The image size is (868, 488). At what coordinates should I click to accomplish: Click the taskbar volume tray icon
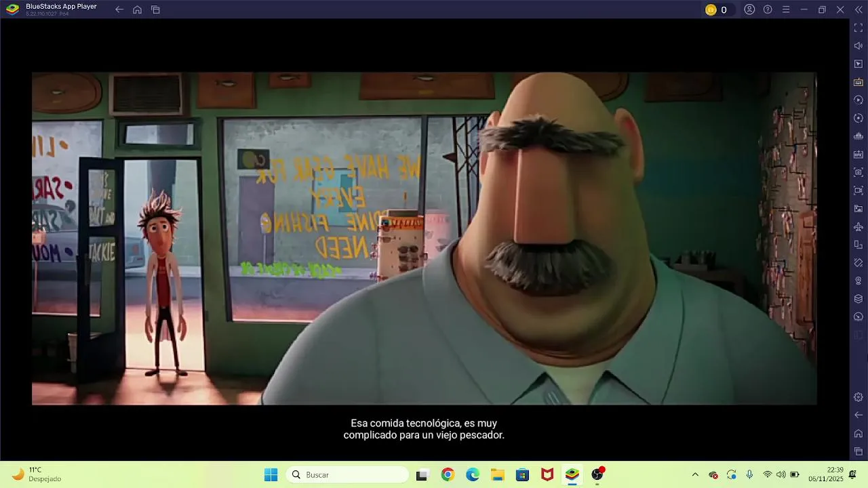pos(781,474)
